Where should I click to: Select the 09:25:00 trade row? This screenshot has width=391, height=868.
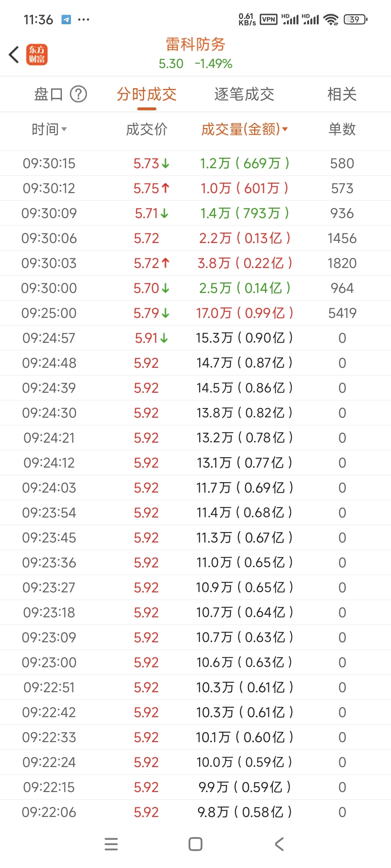[195, 313]
